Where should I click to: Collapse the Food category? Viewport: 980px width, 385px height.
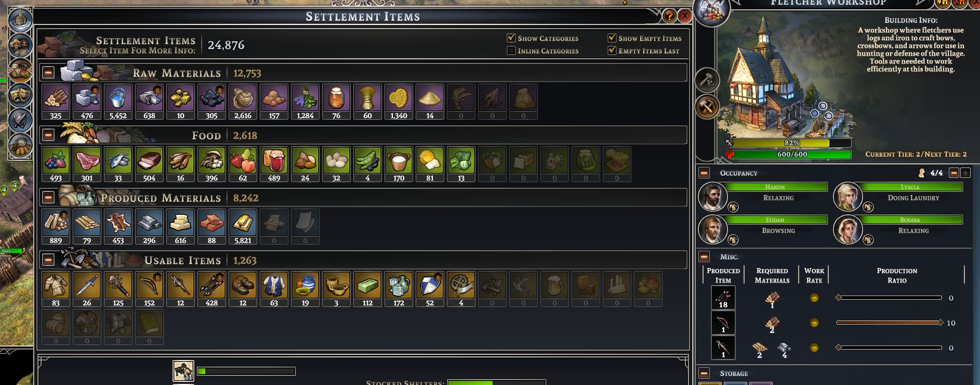(48, 135)
